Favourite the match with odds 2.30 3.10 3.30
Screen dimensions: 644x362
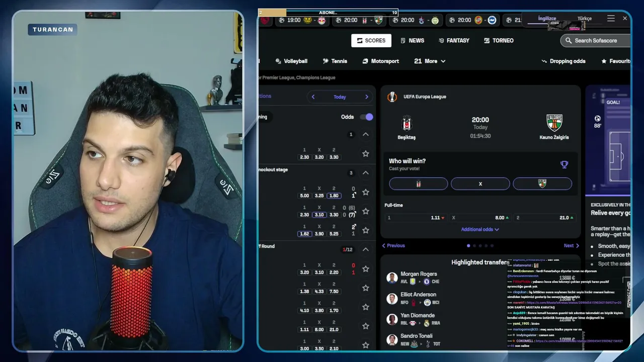pyautogui.click(x=366, y=211)
